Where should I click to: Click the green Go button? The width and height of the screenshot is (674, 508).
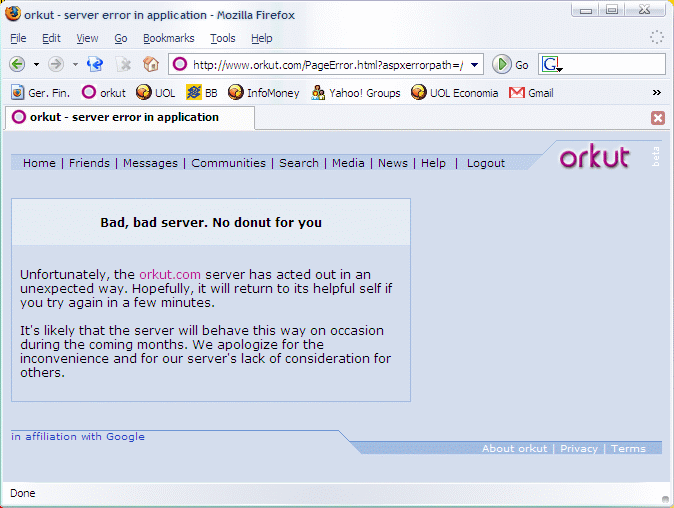(510, 65)
